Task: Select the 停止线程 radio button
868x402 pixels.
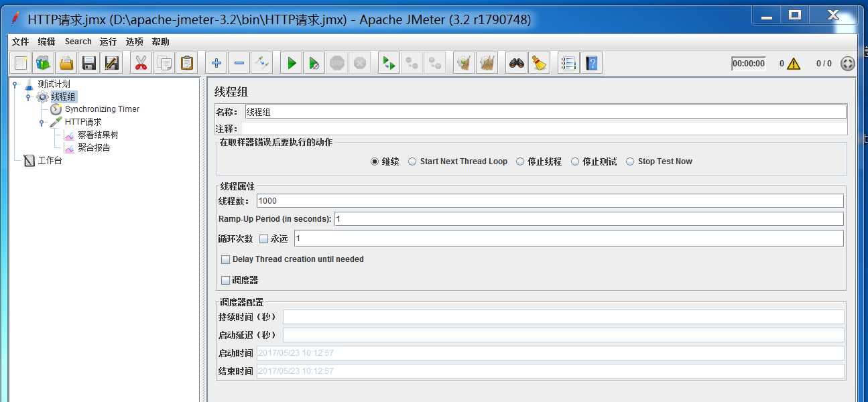Action: [520, 161]
